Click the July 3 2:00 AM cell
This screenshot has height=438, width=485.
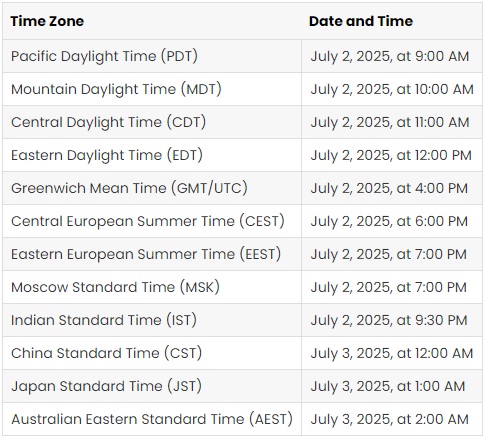(392, 419)
